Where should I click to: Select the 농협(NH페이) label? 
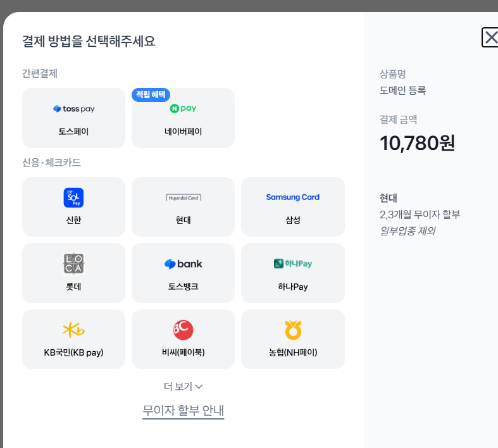click(293, 352)
